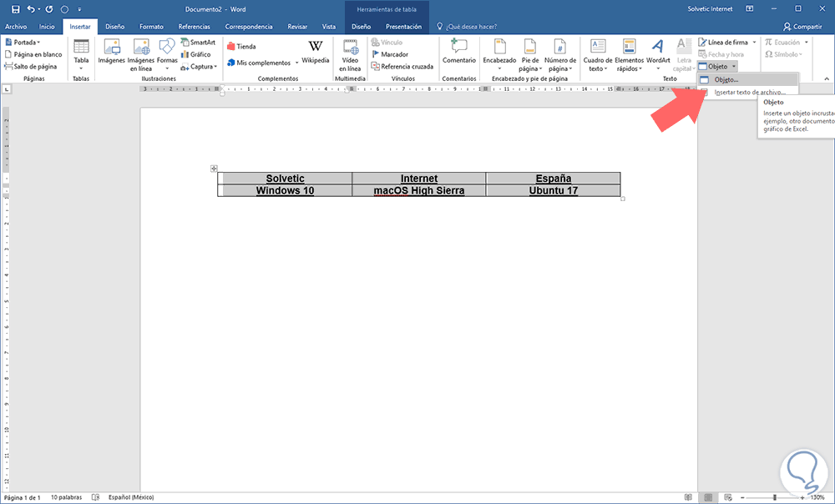Adjust the zoom slider at bottom right

(775, 496)
